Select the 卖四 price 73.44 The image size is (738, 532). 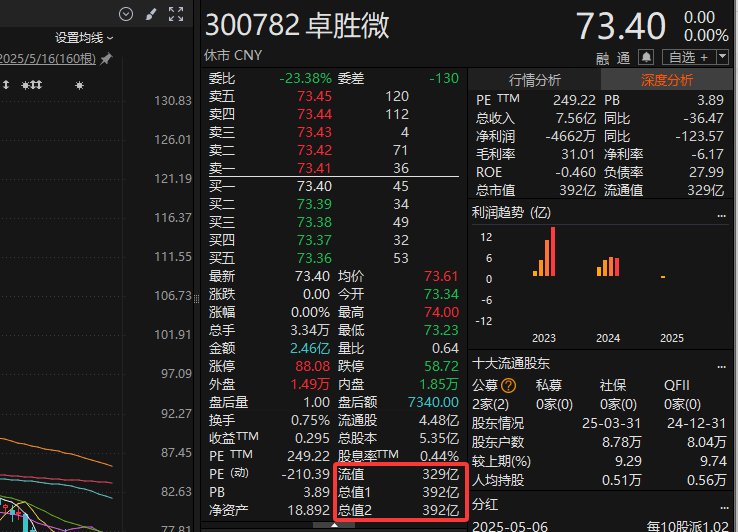314,114
